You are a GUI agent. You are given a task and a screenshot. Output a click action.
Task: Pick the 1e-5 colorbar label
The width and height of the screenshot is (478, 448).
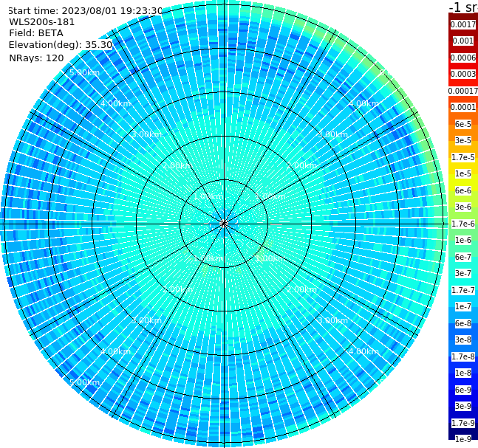tap(463, 173)
